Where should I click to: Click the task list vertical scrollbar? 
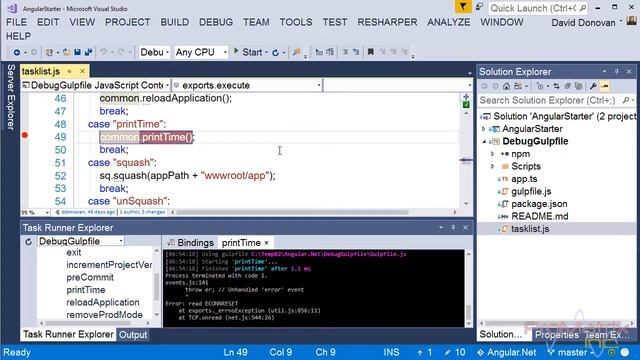tap(156, 287)
